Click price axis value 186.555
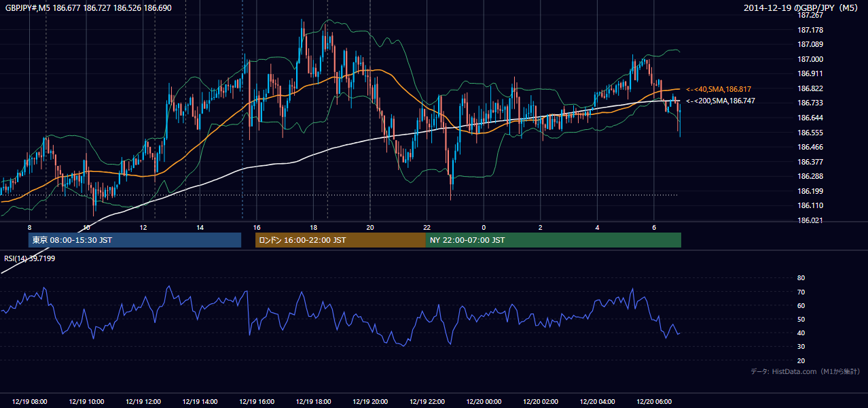Viewport: 868px width, 408px height. point(810,133)
